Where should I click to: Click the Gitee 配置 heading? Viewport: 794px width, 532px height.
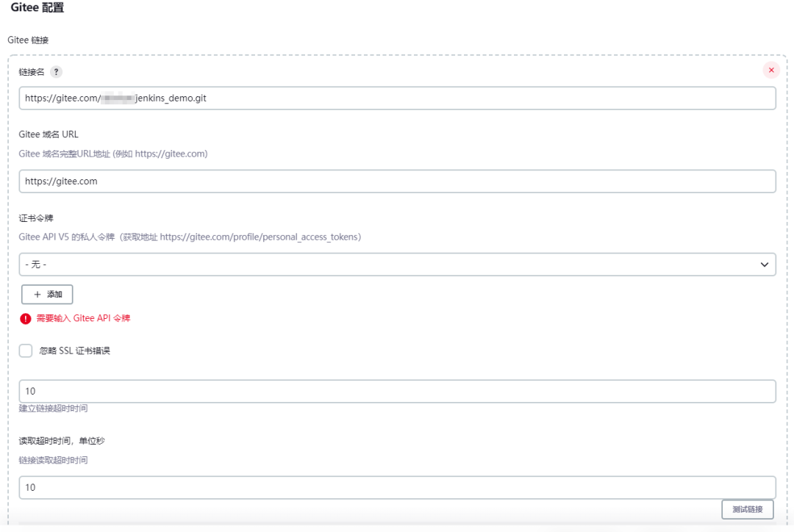[x=37, y=7]
